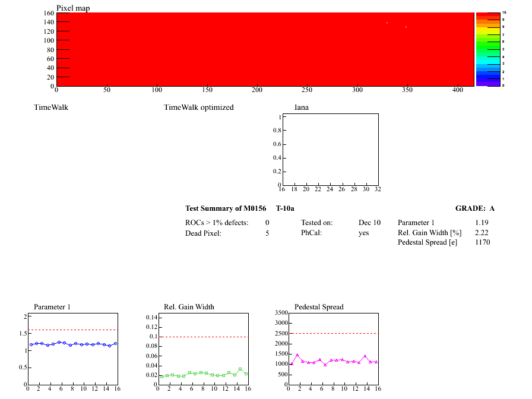
Task: Click the purple bottom of color scale
Action: click(488, 84)
